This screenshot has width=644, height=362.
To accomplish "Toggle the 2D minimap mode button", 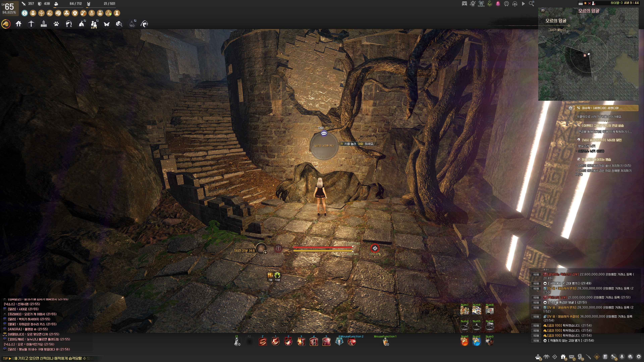I will pyautogui.click(x=543, y=11).
